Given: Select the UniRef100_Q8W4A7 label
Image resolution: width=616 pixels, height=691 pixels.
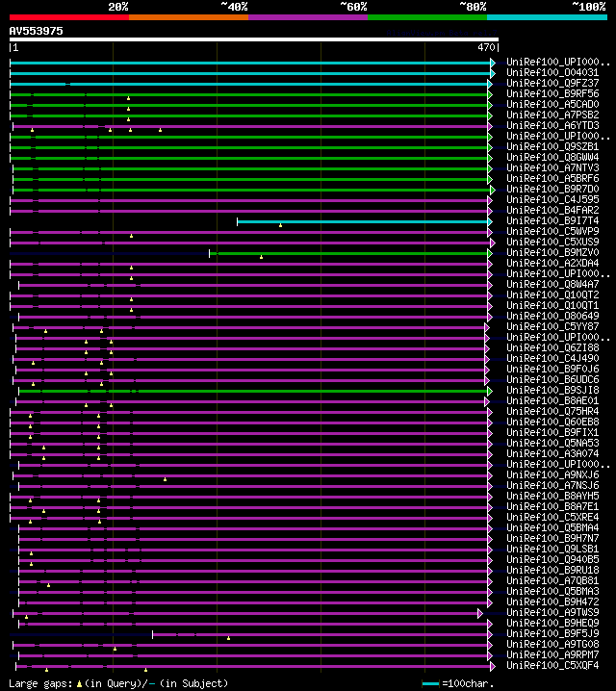Looking at the screenshot, I should (552, 284).
